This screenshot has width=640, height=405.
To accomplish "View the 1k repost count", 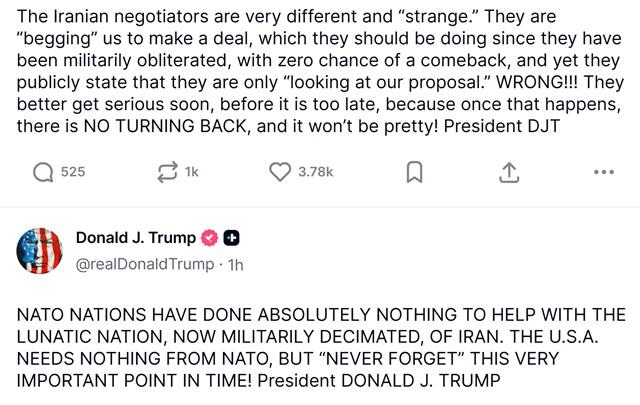I will click(x=192, y=172).
